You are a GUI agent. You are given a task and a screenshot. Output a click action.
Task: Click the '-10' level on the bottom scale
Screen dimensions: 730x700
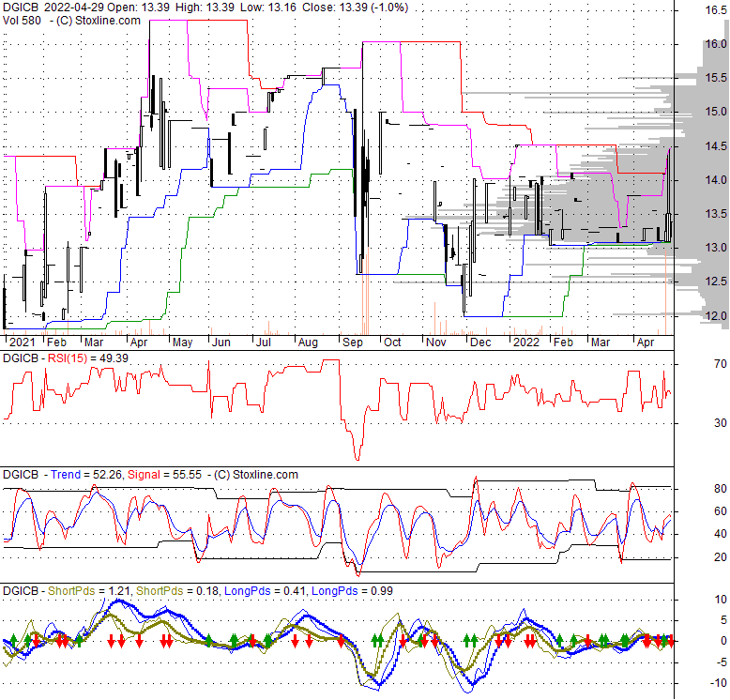(x=719, y=683)
